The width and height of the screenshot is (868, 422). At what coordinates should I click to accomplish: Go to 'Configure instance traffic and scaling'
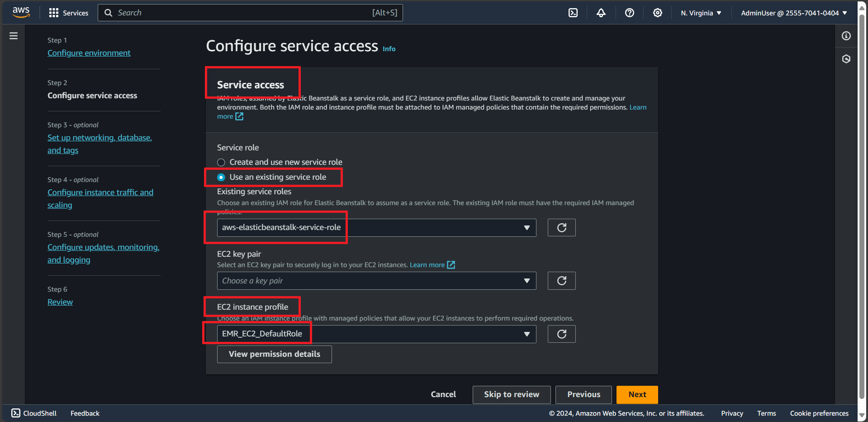click(100, 199)
